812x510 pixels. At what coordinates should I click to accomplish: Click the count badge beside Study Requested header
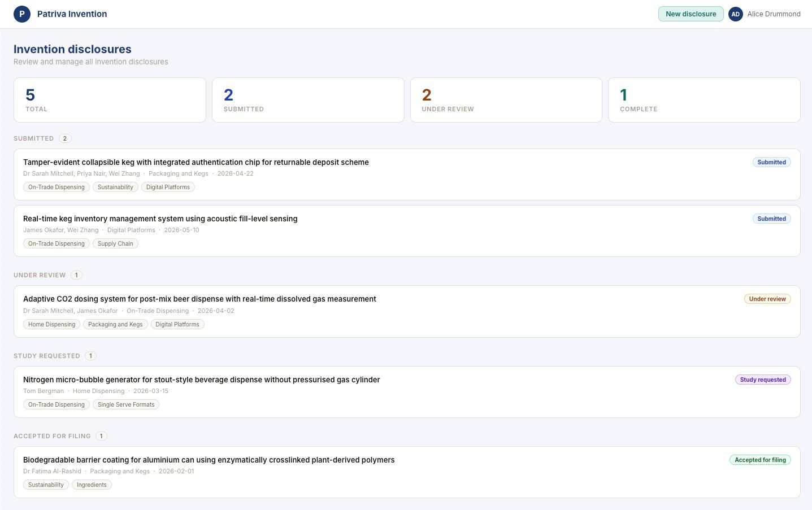coord(90,356)
